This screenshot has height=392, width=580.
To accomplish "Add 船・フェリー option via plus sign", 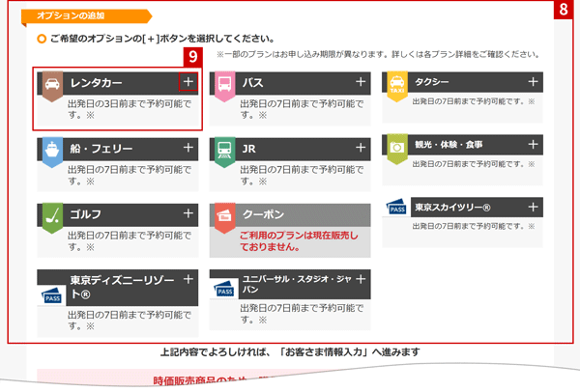I will tap(188, 148).
